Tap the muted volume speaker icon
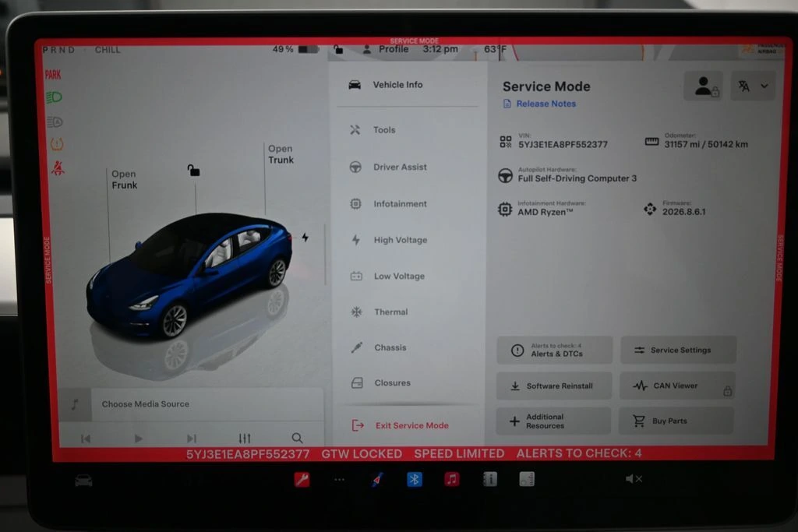The width and height of the screenshot is (798, 532). (634, 478)
